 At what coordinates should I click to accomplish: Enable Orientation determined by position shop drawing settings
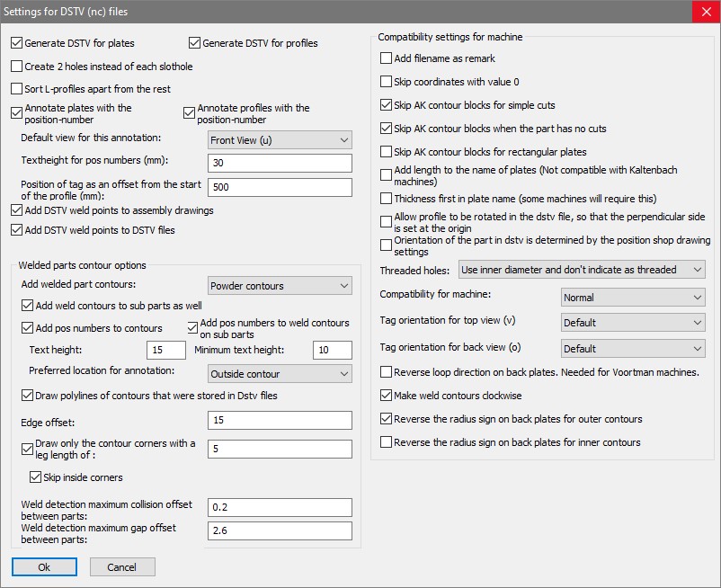pyautogui.click(x=386, y=245)
